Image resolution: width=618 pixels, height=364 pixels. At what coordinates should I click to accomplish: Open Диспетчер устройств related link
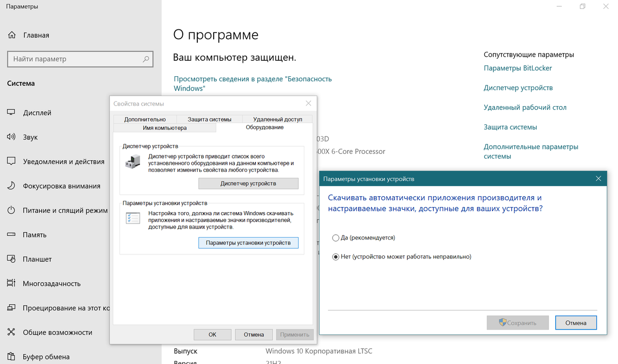pos(518,88)
